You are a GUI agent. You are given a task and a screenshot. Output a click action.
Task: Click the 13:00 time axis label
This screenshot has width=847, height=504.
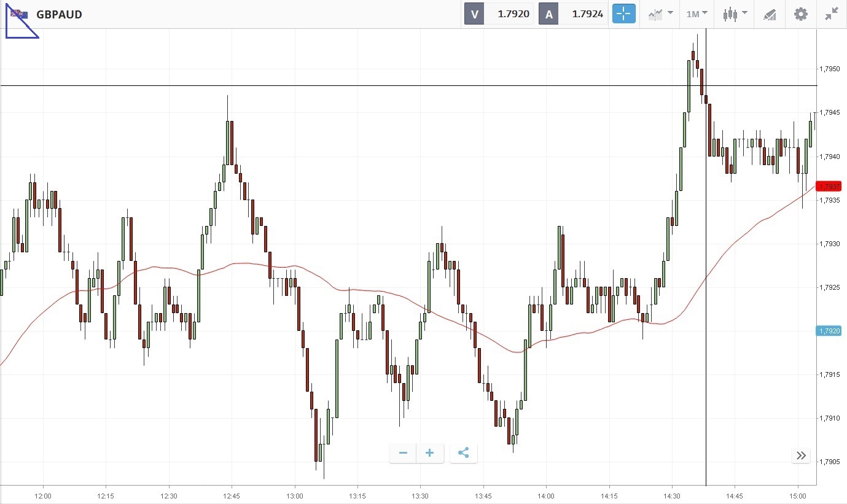pos(295,495)
